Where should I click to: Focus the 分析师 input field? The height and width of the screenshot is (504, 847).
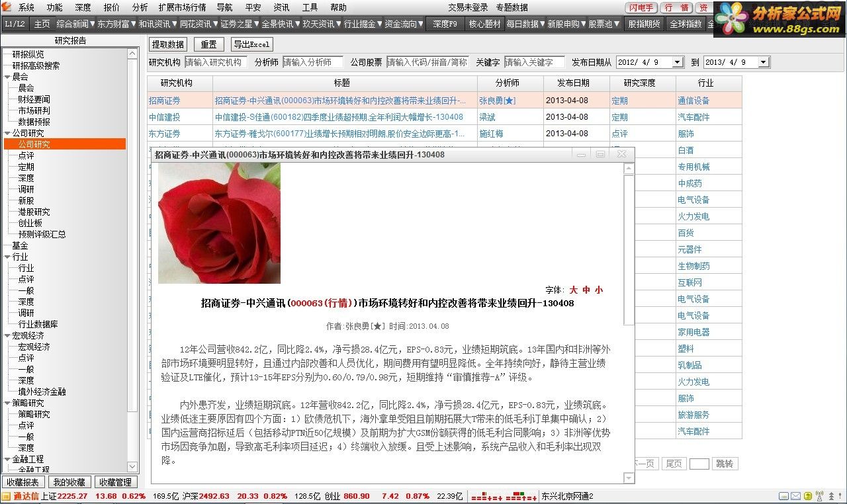313,62
